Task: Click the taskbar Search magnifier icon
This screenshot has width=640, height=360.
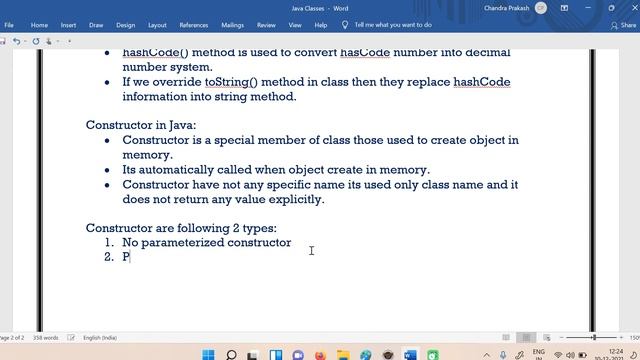Action: pyautogui.click(x=231, y=355)
